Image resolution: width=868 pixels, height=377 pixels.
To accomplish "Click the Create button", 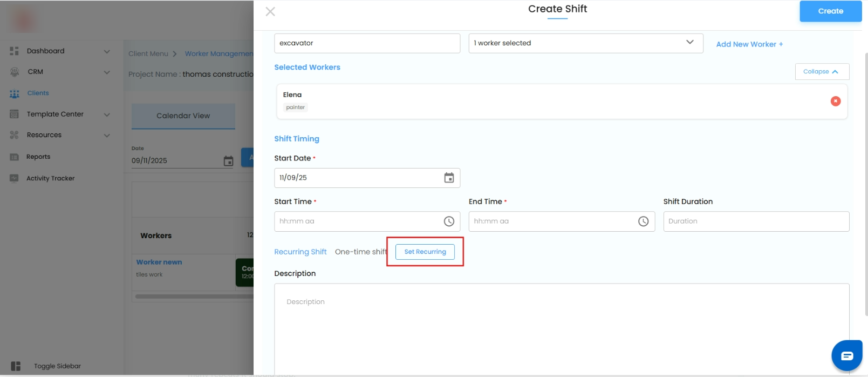I will 830,11.
